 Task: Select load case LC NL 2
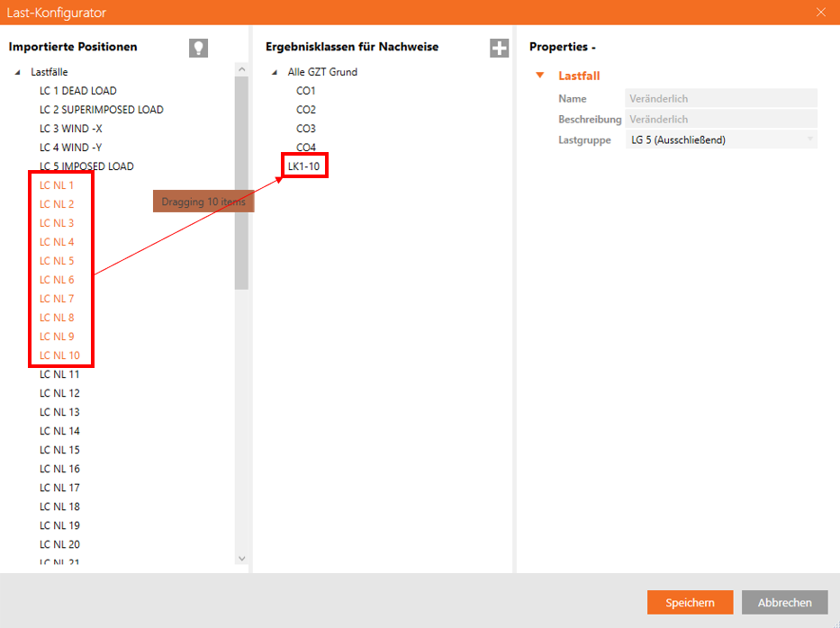click(x=57, y=204)
